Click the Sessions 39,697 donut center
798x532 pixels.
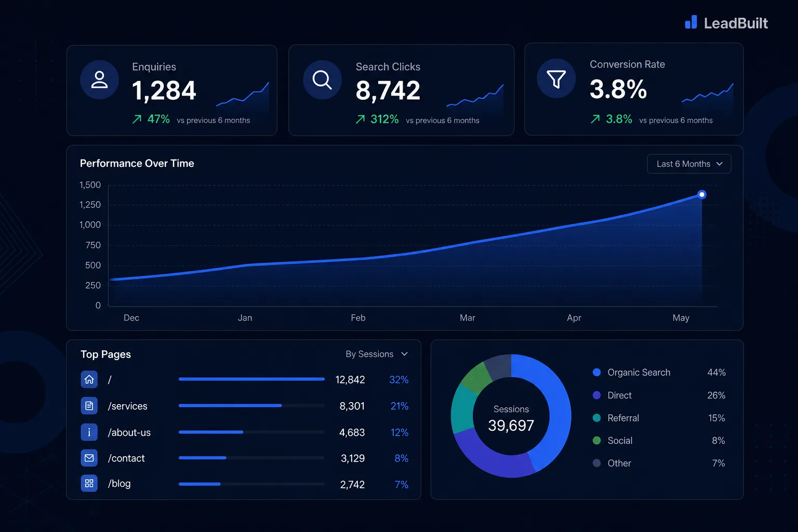(511, 419)
